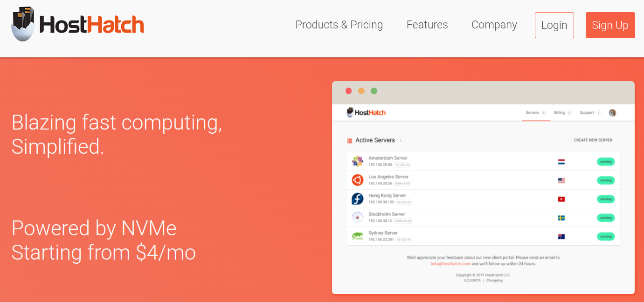Click the orange Sign Up button
This screenshot has width=644, height=302.
[610, 25]
